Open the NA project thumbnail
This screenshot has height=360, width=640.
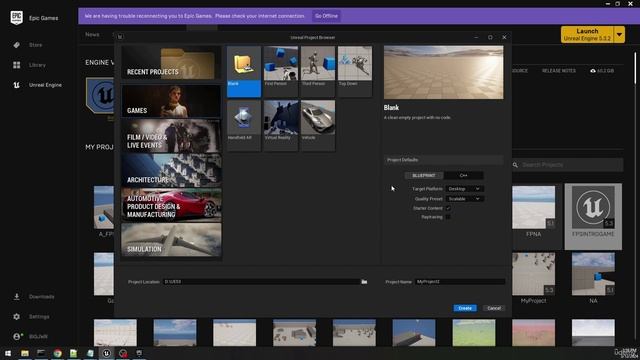point(593,274)
